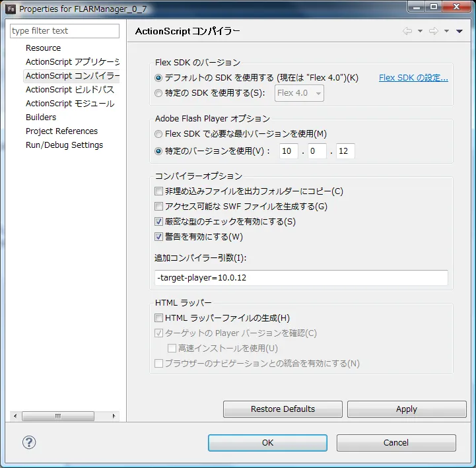
Task: Enable HTML wrapper file generation checkbox (H)
Action: click(x=158, y=318)
